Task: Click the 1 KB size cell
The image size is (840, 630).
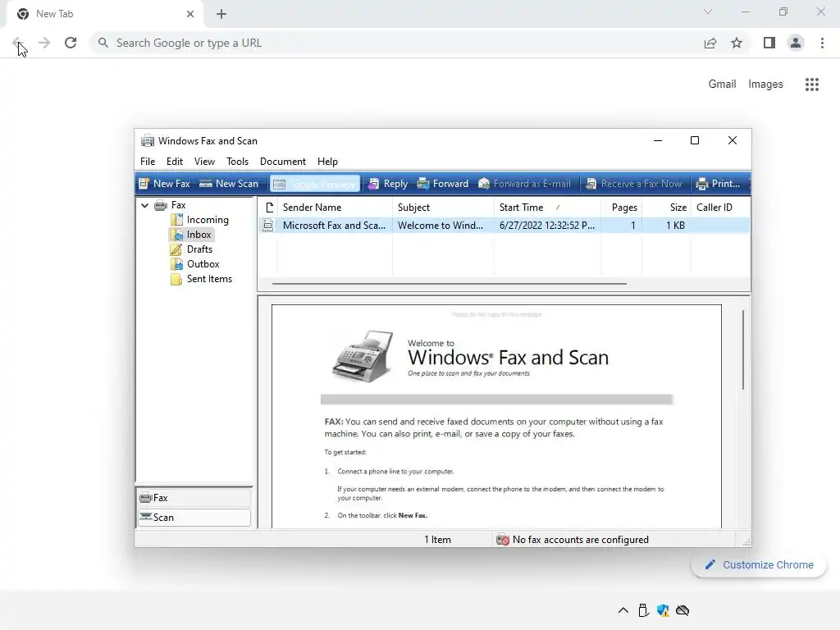Action: [x=675, y=226]
